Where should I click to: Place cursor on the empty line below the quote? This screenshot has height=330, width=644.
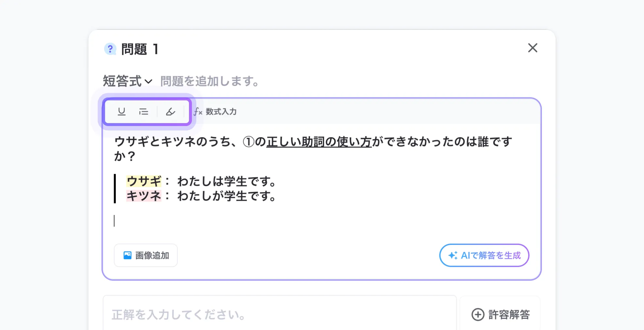228,221
